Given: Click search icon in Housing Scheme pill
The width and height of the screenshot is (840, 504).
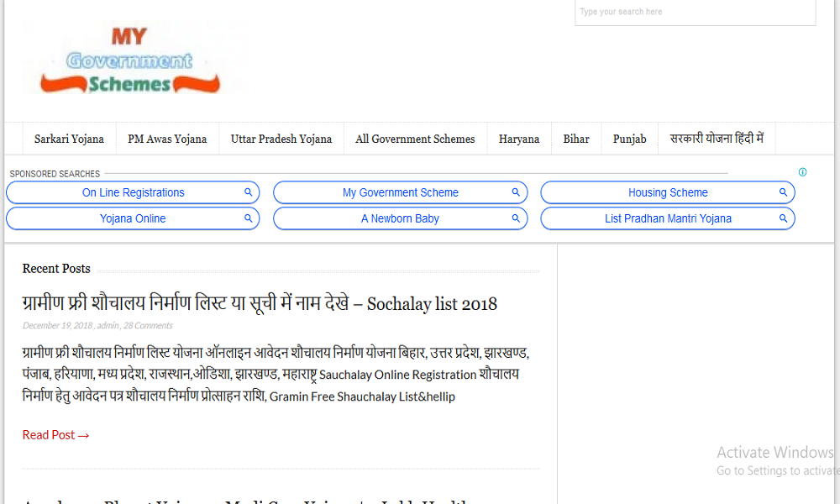Looking at the screenshot, I should coord(783,192).
